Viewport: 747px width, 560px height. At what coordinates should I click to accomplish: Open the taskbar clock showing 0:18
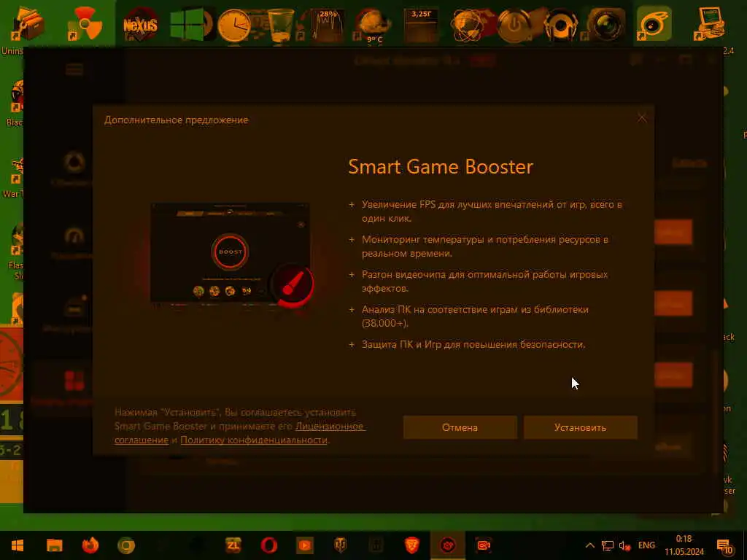[684, 545]
